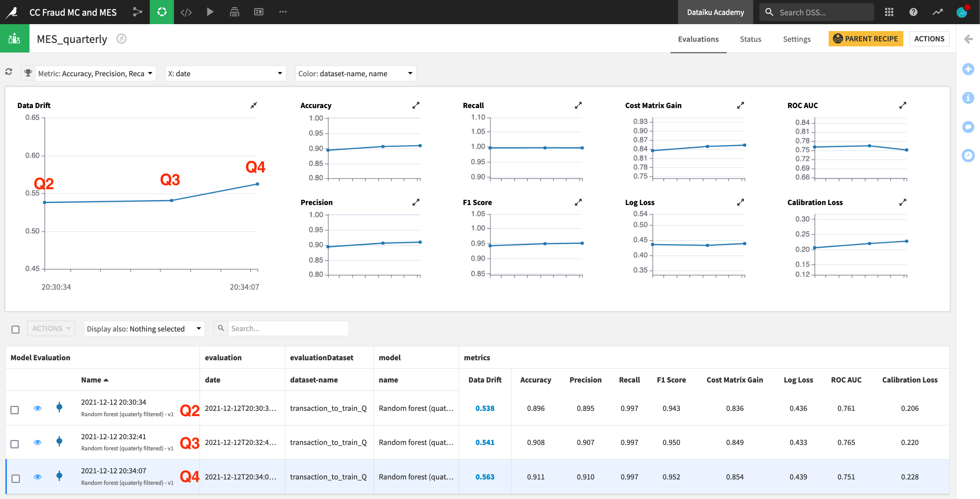Open the Display also dropdown
The height and width of the screenshot is (499, 980).
(x=144, y=328)
